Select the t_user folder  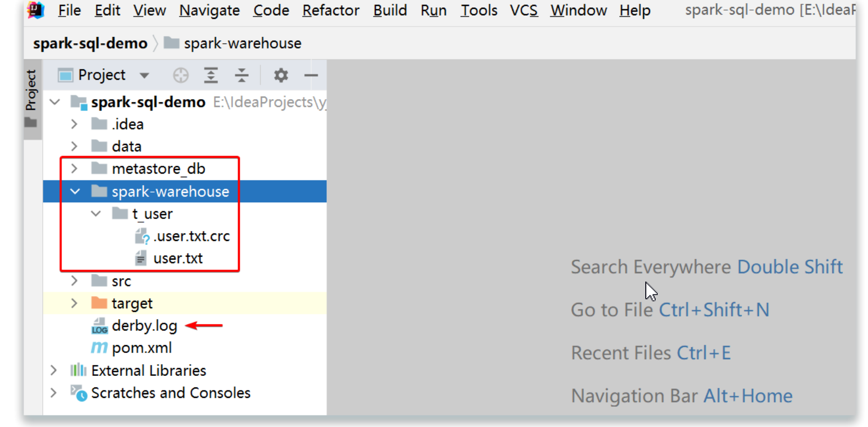click(x=152, y=214)
